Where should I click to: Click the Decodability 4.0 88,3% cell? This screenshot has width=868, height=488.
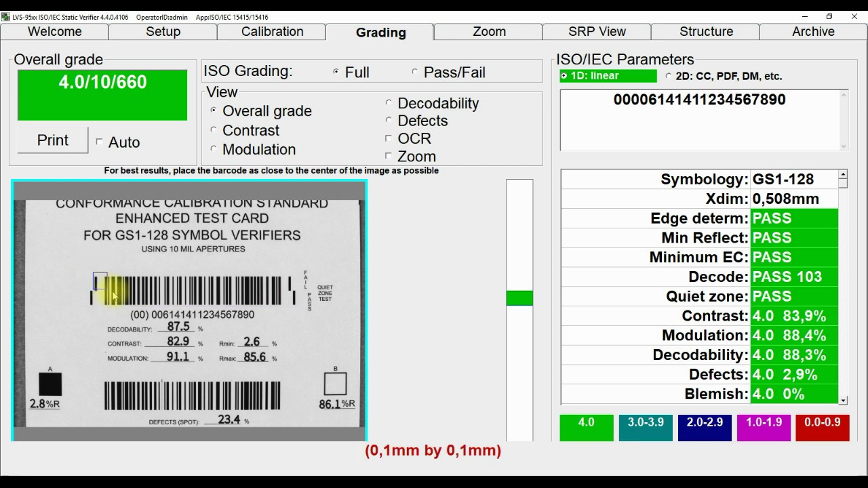point(794,355)
